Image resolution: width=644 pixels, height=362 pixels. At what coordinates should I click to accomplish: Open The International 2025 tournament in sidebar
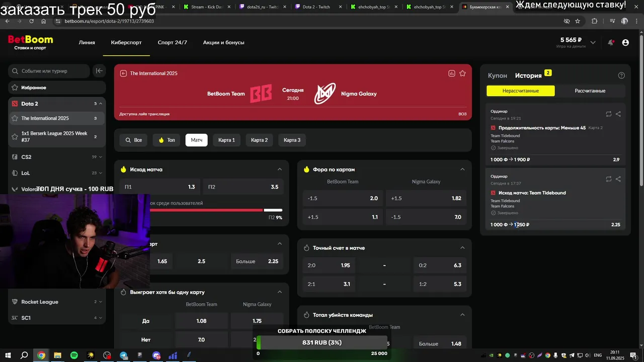tap(56, 118)
